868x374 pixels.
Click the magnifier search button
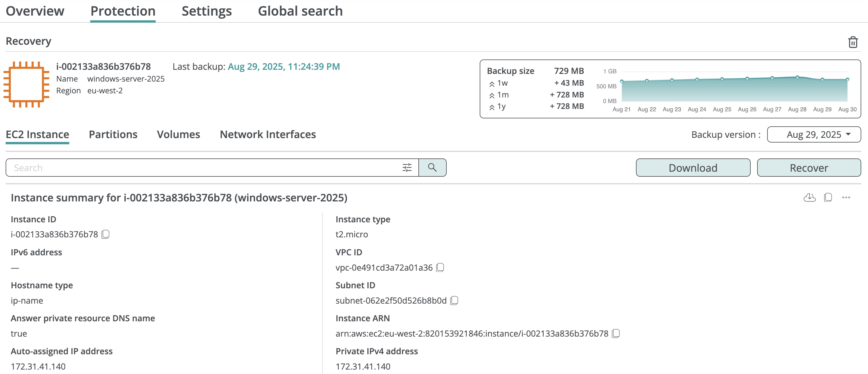432,167
